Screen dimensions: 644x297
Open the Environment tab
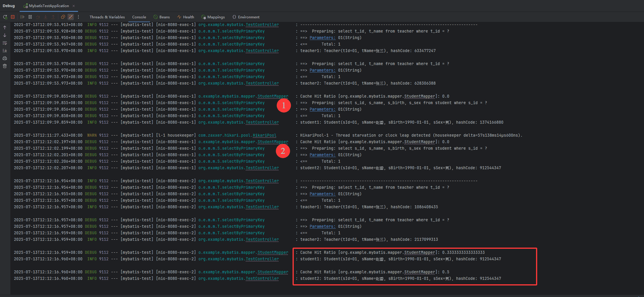click(246, 17)
